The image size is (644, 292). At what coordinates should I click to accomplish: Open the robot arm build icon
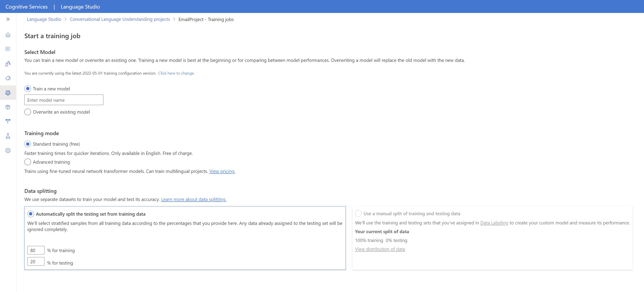click(x=8, y=64)
